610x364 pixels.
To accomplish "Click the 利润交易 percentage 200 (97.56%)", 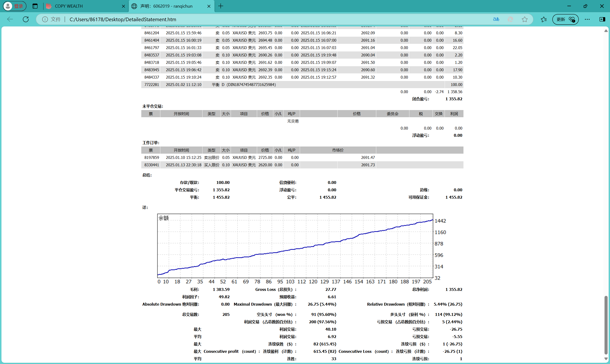I will (323, 322).
